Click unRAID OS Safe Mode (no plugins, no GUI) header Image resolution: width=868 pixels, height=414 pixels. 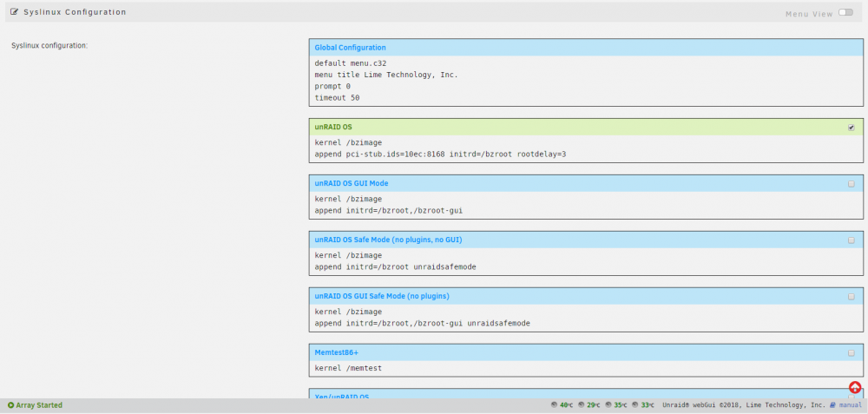(586, 240)
